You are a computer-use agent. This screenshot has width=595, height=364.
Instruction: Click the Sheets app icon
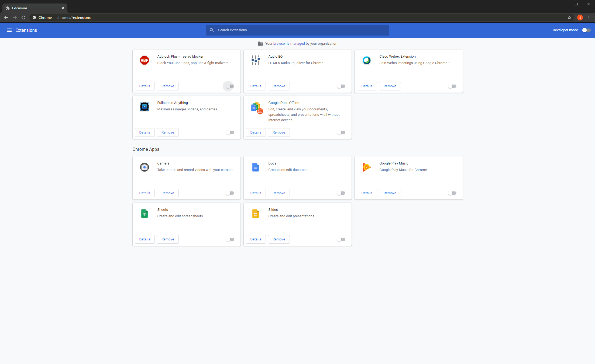(145, 213)
